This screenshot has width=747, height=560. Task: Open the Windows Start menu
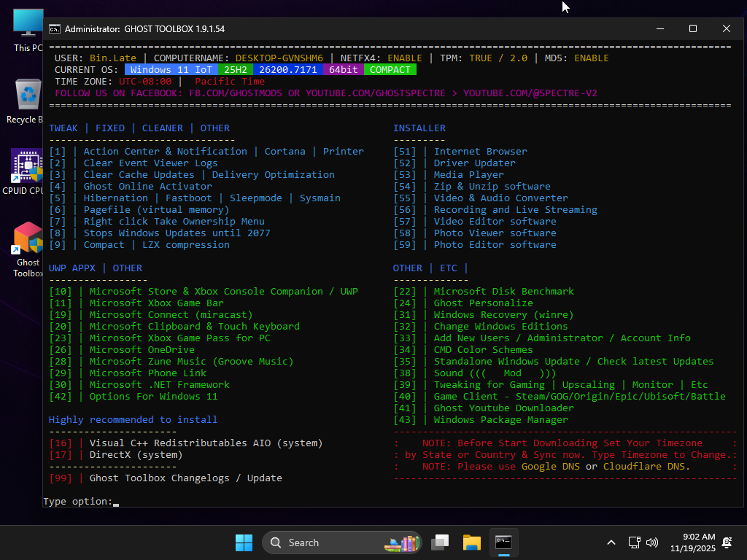pyautogui.click(x=244, y=542)
